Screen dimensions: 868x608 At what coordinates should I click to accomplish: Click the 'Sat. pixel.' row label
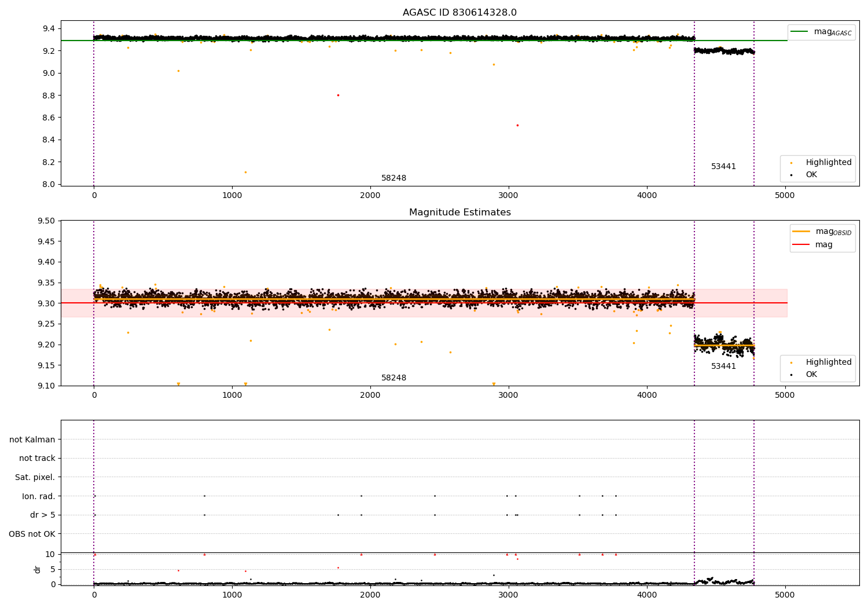point(35,478)
